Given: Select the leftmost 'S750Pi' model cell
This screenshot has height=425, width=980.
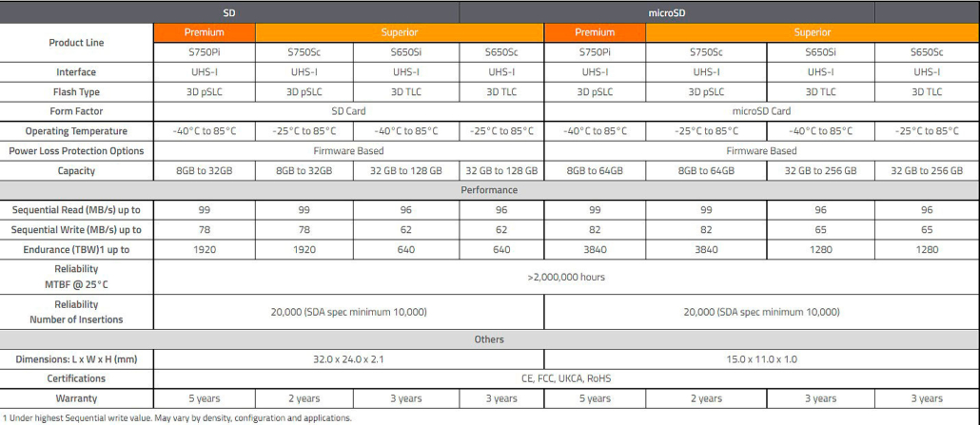Looking at the screenshot, I should tap(205, 52).
